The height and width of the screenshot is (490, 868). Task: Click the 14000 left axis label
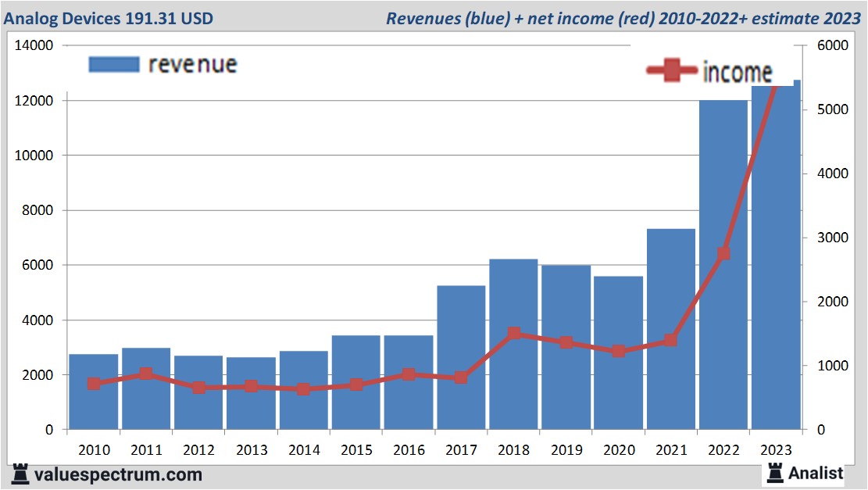tap(35, 46)
